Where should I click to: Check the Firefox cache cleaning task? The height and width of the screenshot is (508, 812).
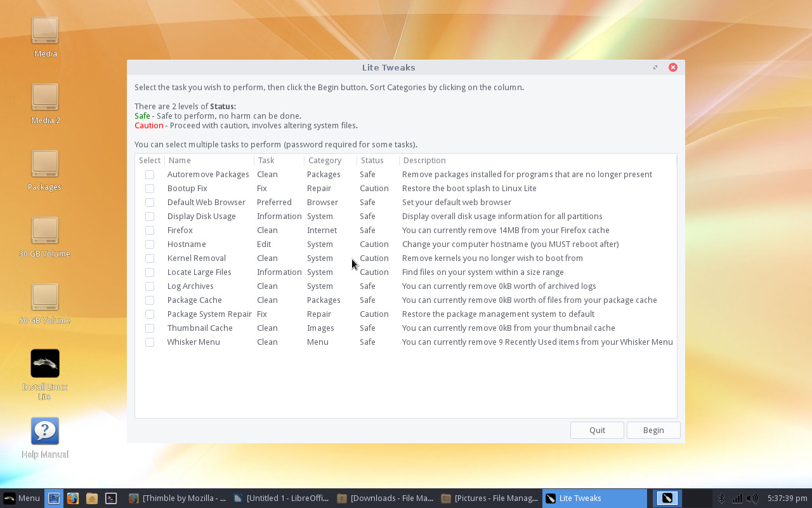150,230
